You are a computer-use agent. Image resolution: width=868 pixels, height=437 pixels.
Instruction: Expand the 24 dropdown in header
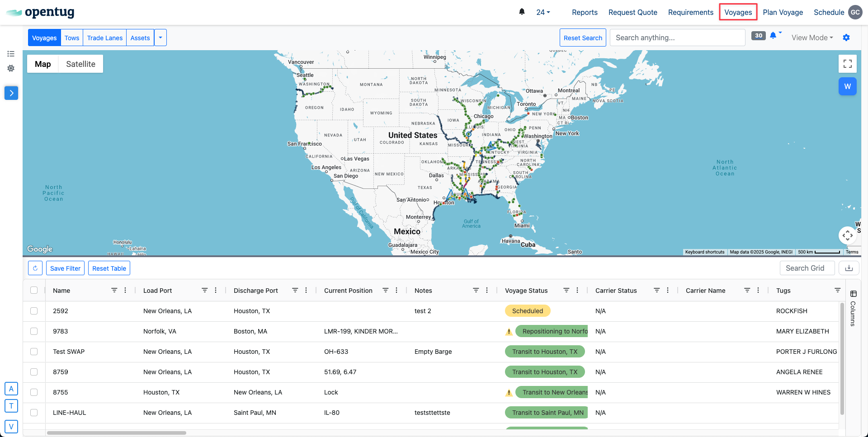coord(543,12)
